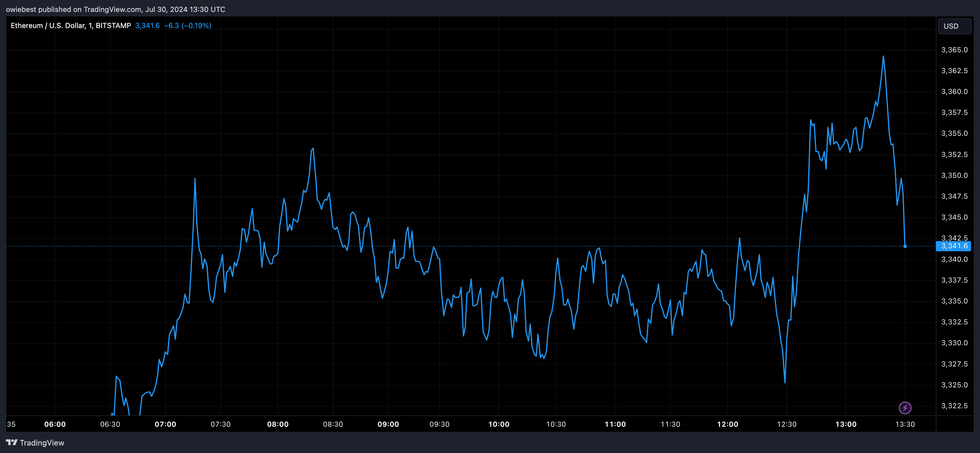Click the 3,325.0 price axis label
This screenshot has width=980, height=453.
coord(954,385)
